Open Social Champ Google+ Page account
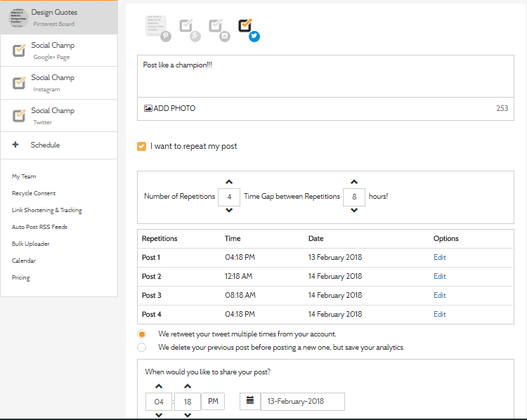 [x=59, y=51]
